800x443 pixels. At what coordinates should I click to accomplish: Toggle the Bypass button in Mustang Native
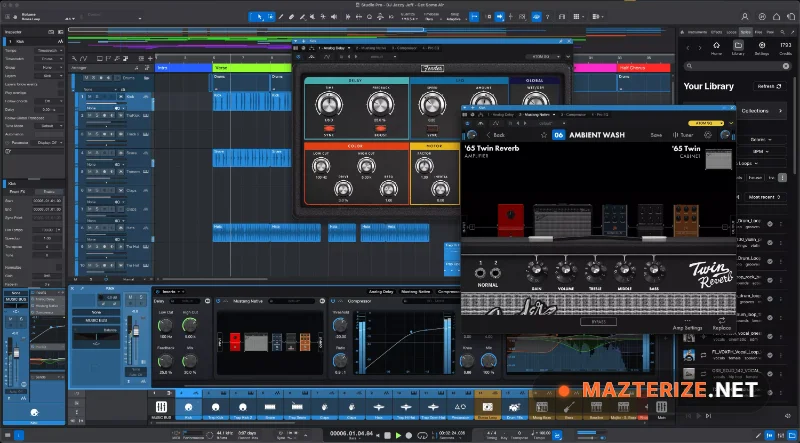coord(598,322)
